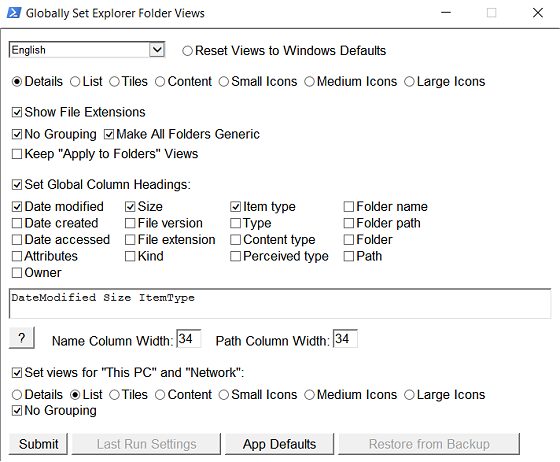Check the File extension column
Screen dimensions: 560x462
[130, 240]
